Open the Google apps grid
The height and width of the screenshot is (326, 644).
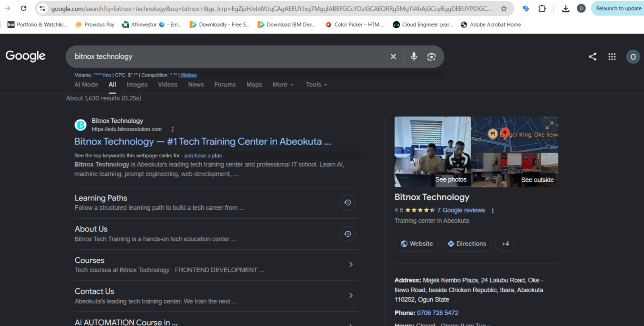click(x=612, y=57)
